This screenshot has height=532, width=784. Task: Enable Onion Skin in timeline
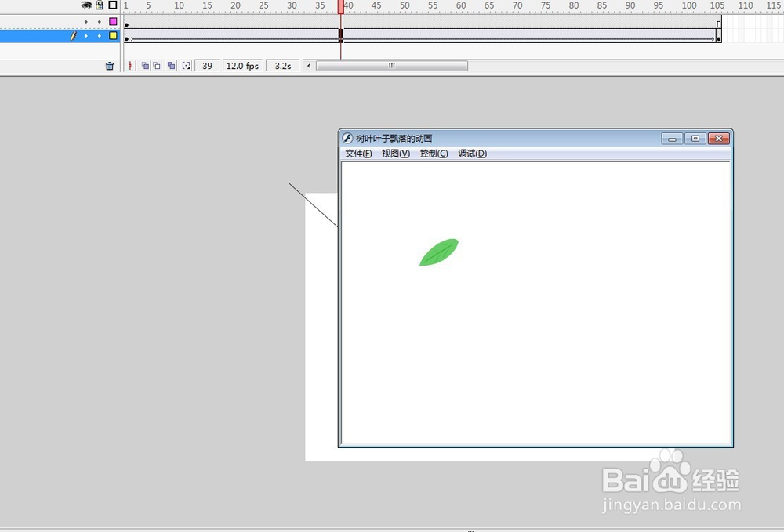tap(145, 66)
